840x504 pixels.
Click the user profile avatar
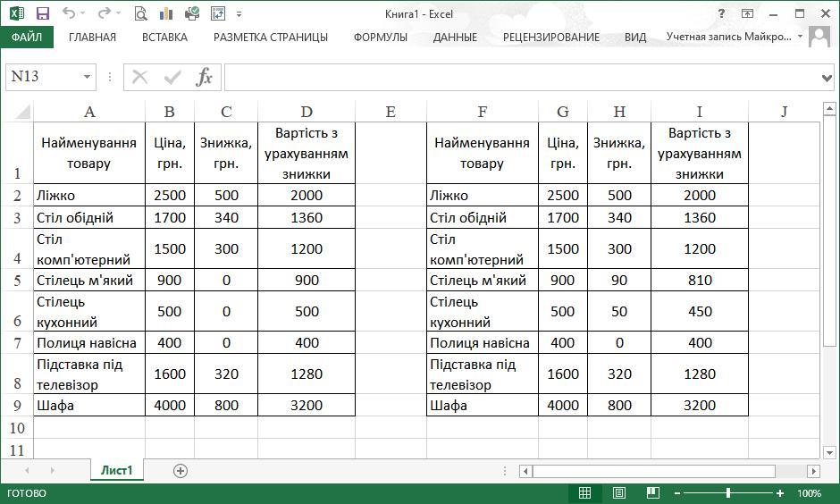pos(819,37)
